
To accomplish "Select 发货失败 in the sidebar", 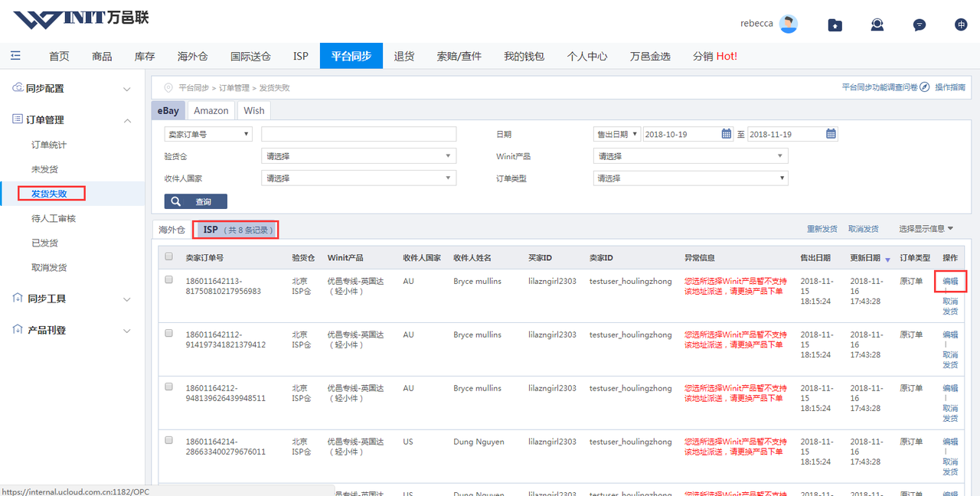I will 49,194.
